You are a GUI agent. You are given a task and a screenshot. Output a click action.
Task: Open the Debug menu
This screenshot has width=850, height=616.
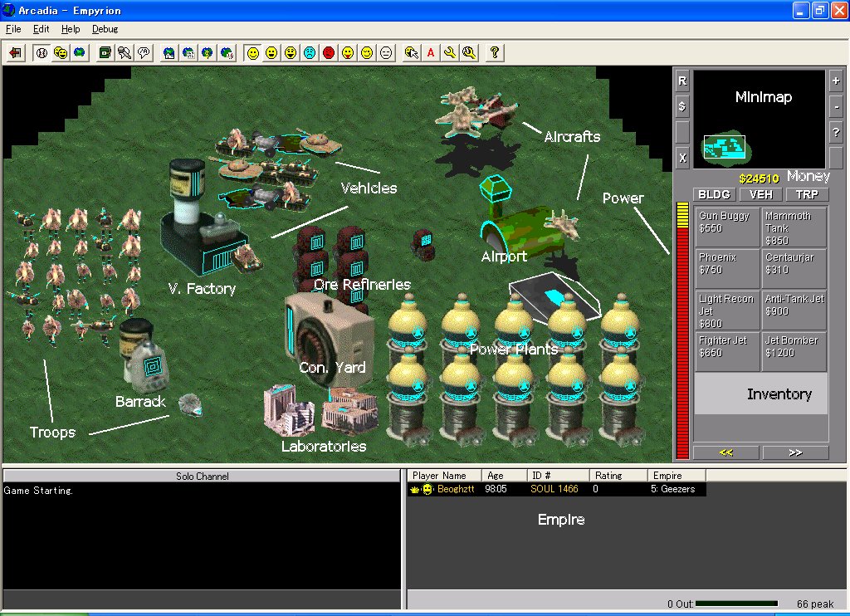[x=105, y=29]
